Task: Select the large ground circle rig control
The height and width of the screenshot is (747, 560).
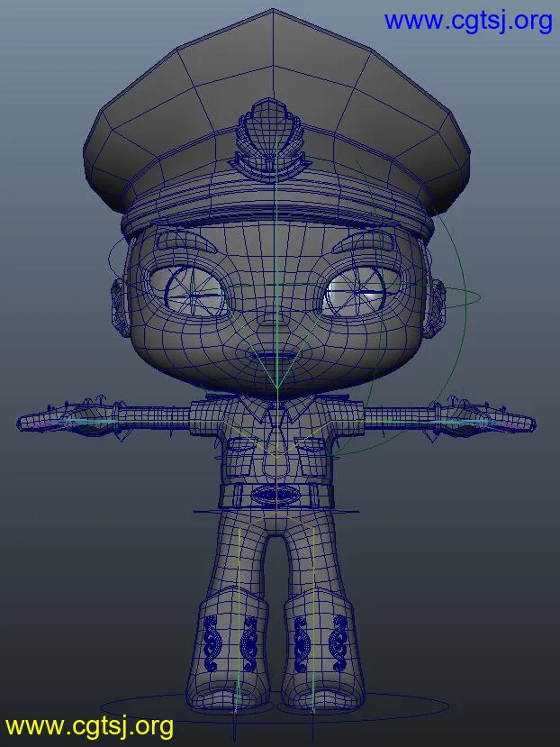Action: 275,706
